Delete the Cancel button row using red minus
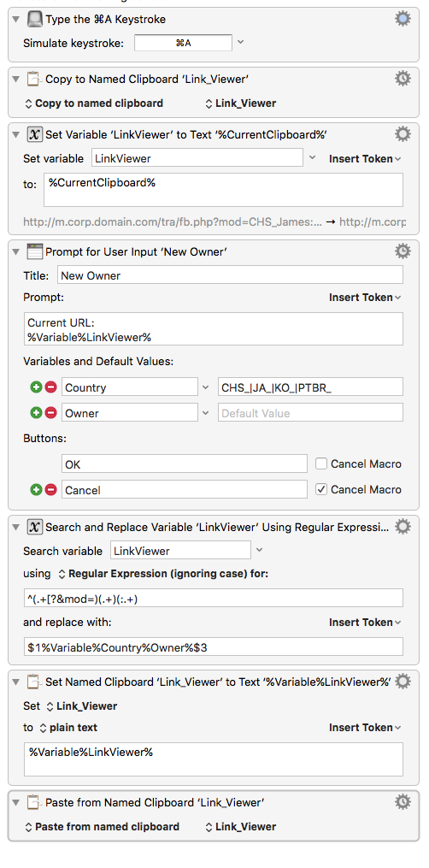429x868 pixels. (x=51, y=490)
